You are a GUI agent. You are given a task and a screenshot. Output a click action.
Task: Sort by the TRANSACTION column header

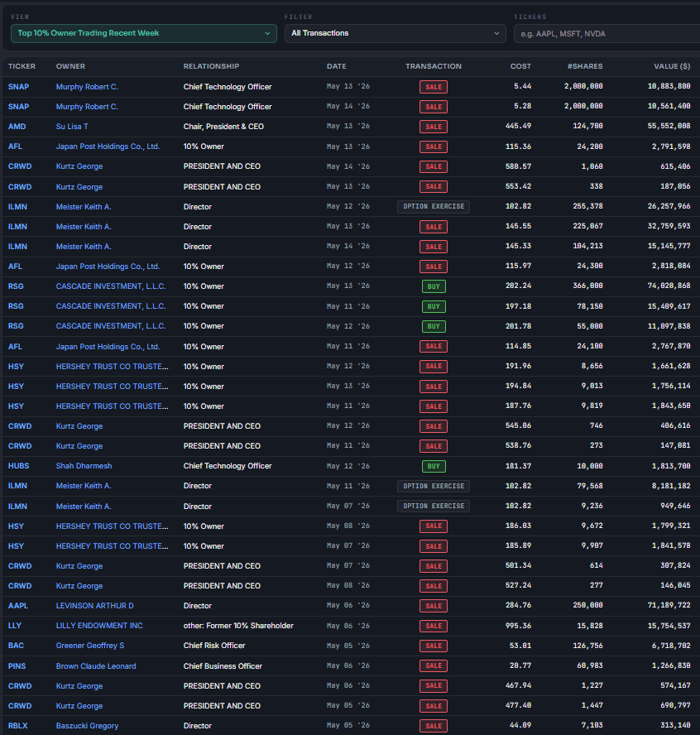coord(434,66)
